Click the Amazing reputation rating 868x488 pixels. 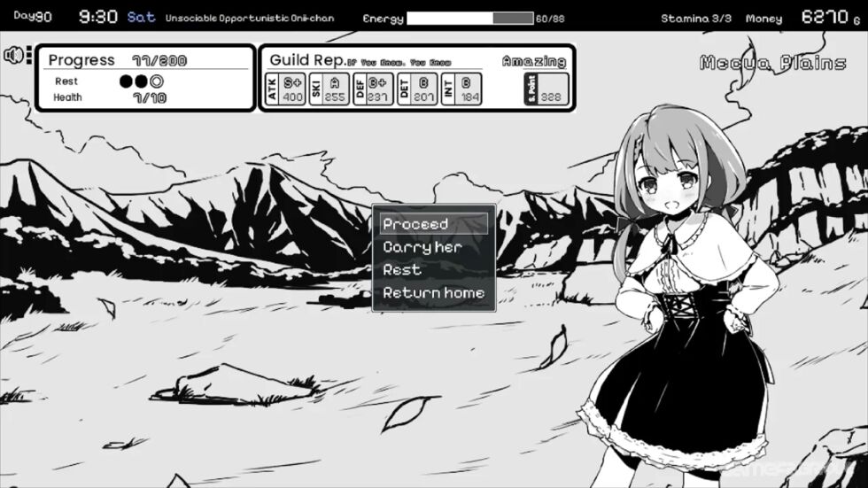click(534, 61)
